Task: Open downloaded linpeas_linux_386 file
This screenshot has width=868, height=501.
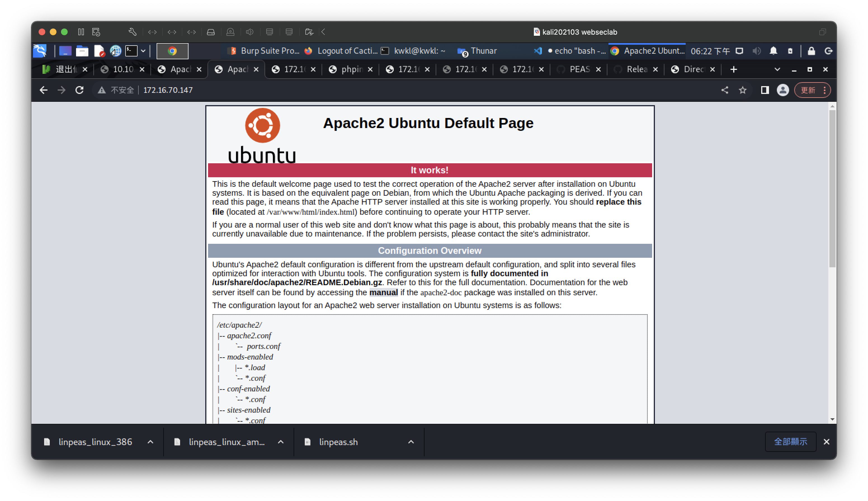Action: point(95,442)
